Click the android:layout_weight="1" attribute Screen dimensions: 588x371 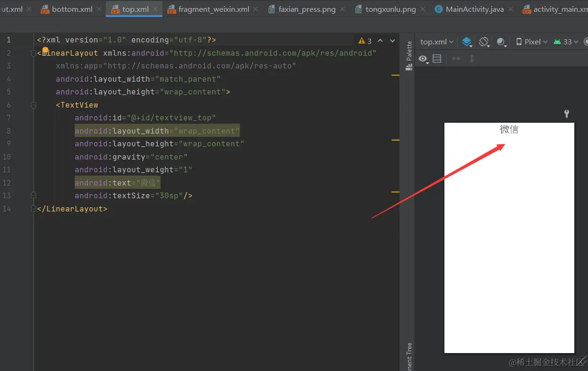[134, 169]
